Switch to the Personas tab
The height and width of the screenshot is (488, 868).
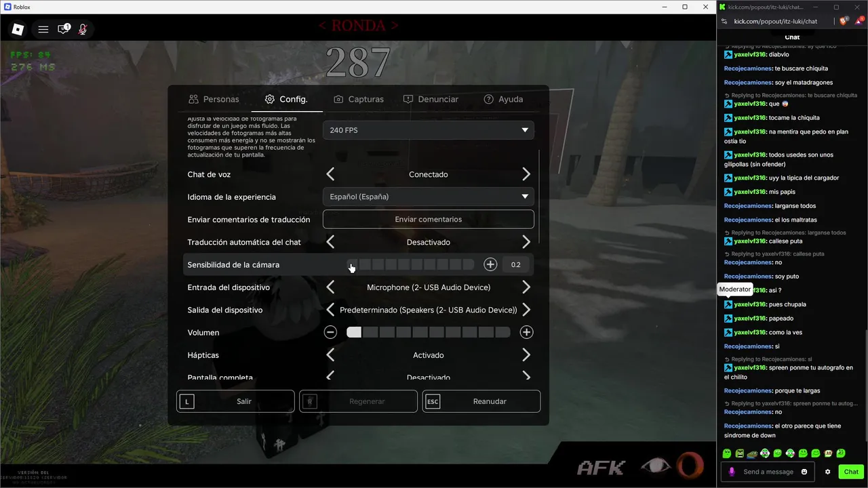(x=214, y=99)
